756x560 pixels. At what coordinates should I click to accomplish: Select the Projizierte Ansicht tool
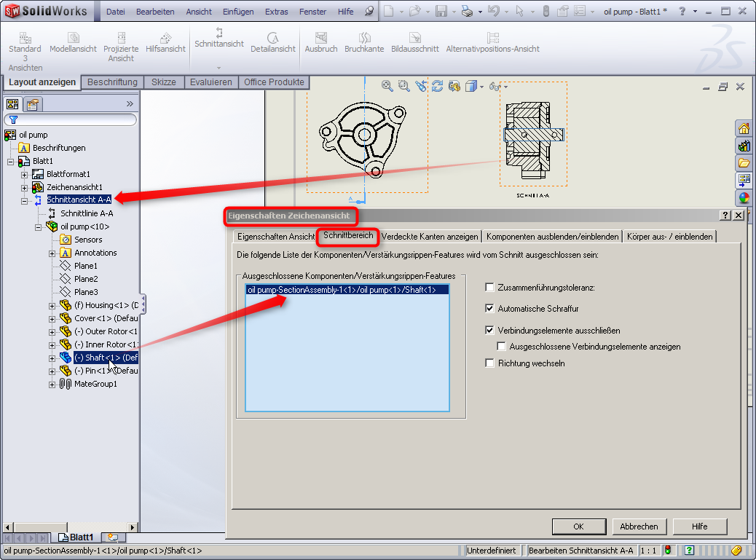(x=120, y=47)
